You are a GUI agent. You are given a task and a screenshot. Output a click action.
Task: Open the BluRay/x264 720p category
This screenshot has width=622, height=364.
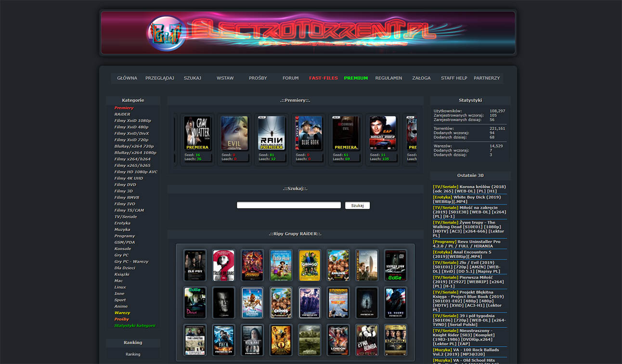[134, 146]
